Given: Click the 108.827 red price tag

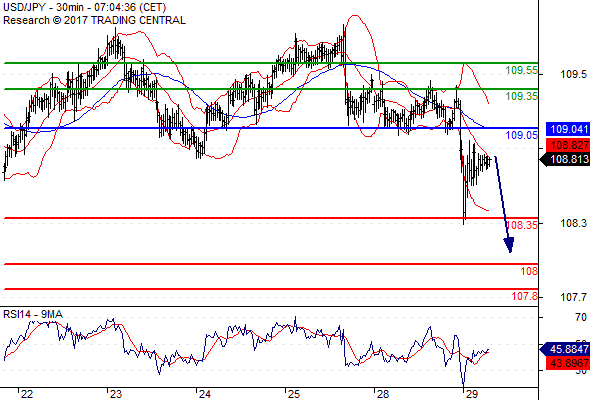Looking at the screenshot, I should pos(568,145).
